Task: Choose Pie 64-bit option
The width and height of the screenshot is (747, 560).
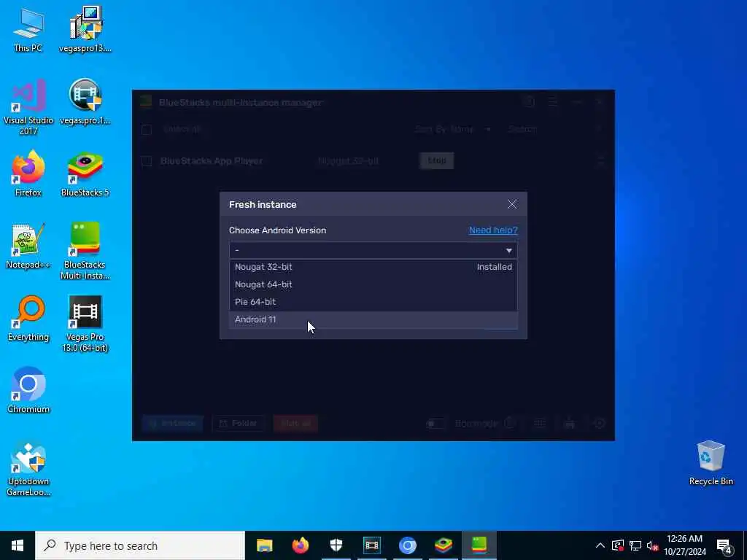Action: tap(373, 302)
